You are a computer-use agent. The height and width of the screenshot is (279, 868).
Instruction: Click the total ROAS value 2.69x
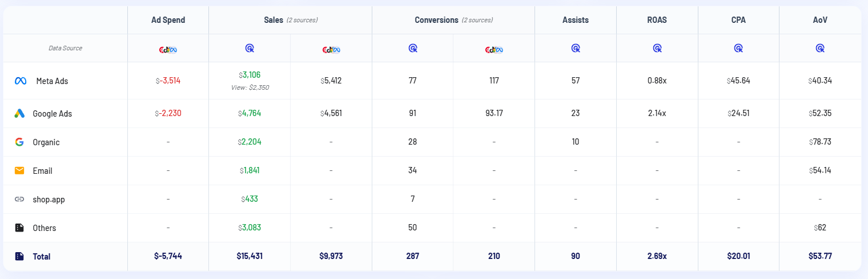click(x=657, y=256)
